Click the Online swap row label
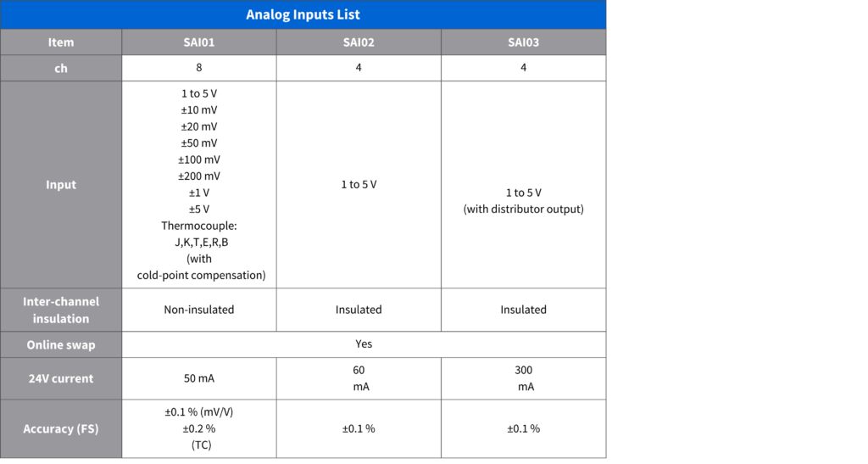 61,344
